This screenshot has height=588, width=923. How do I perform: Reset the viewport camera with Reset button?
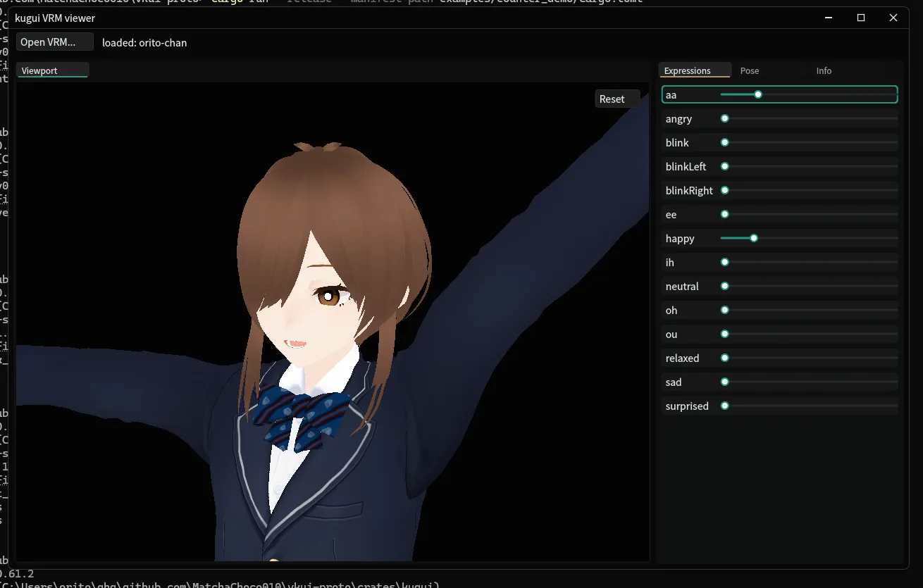617,99
